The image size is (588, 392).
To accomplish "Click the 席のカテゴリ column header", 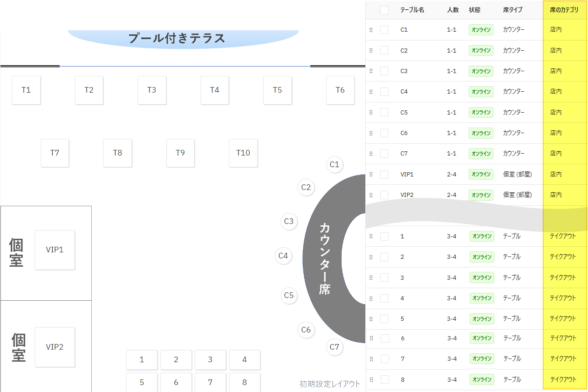I will [564, 10].
